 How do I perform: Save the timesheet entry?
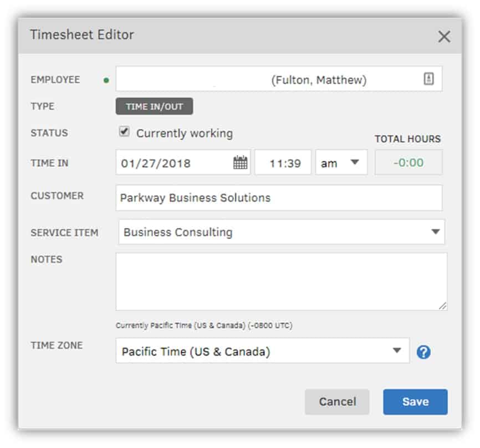(415, 402)
